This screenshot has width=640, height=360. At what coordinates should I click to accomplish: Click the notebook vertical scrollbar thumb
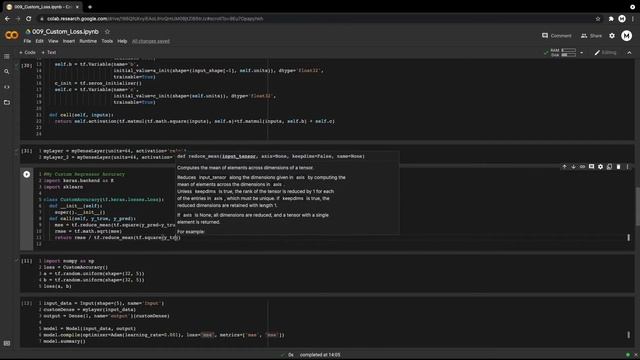point(637,206)
